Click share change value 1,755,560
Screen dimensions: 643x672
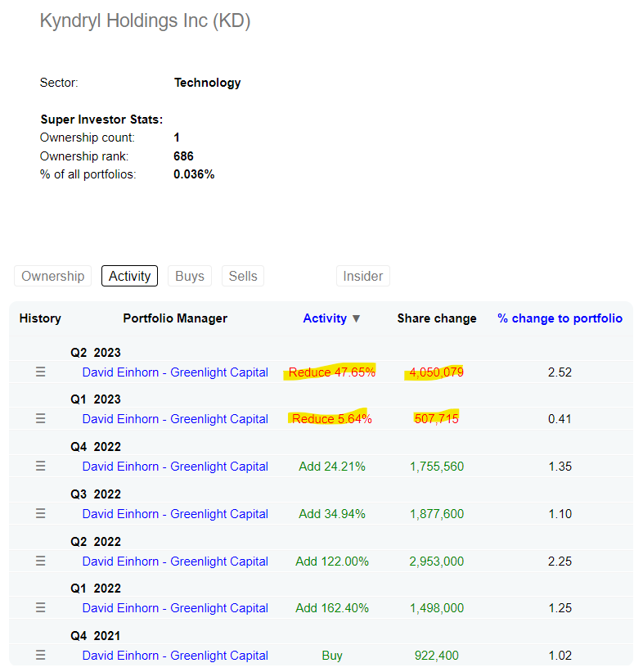coord(437,467)
